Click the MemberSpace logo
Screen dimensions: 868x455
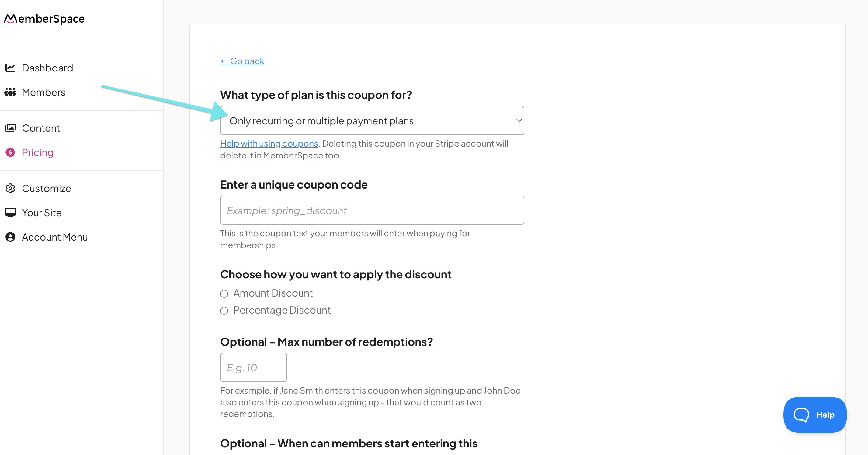pos(44,19)
